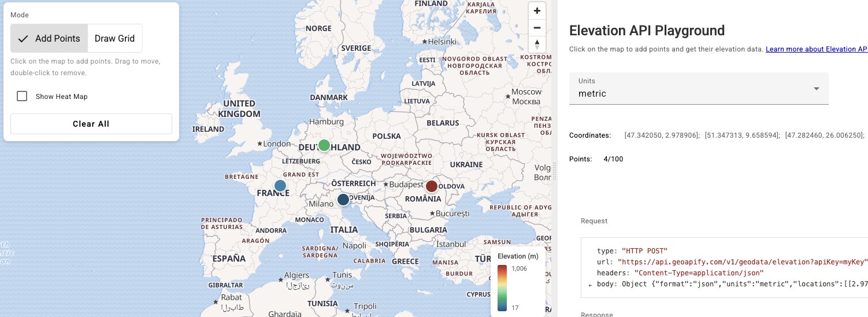Select the Add Points mode
Screen dimensions: 868x317
49,39
